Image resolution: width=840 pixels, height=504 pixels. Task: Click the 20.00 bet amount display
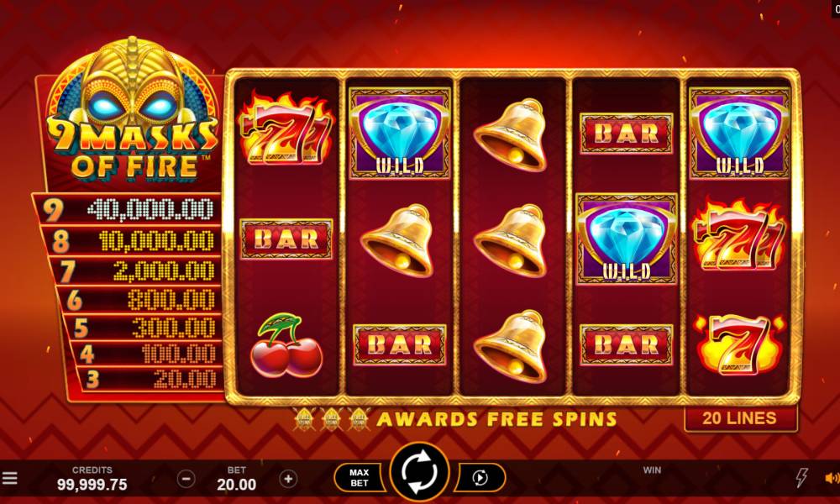pos(236,485)
